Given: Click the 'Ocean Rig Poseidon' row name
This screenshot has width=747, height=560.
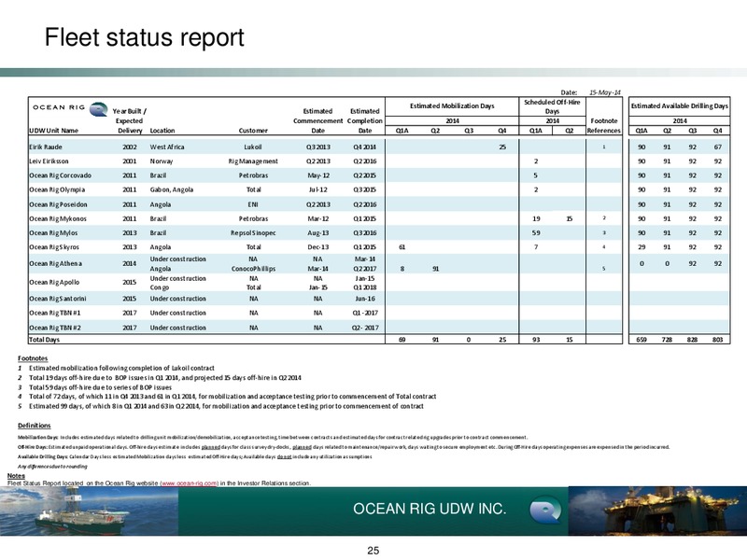Looking at the screenshot, I should point(58,204).
